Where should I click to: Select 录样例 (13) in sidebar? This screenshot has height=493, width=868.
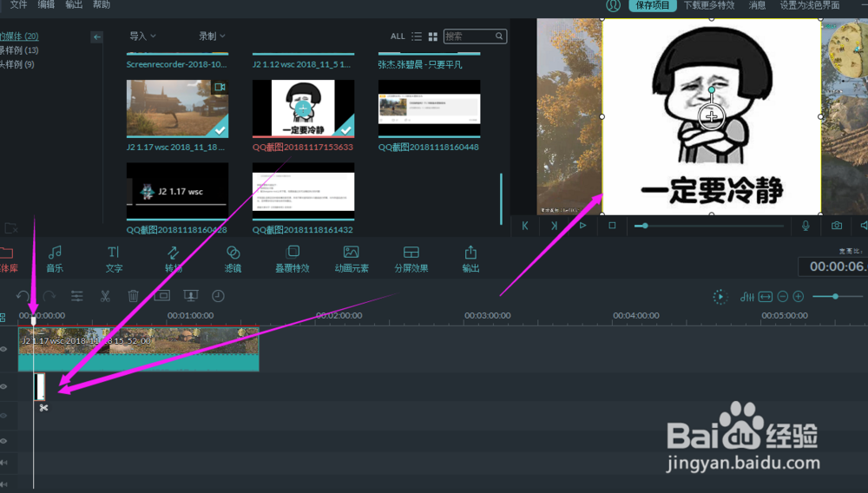click(19, 50)
